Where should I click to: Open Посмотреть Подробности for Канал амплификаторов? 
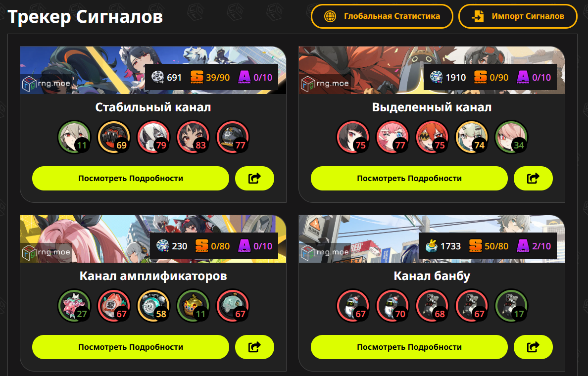pyautogui.click(x=131, y=347)
